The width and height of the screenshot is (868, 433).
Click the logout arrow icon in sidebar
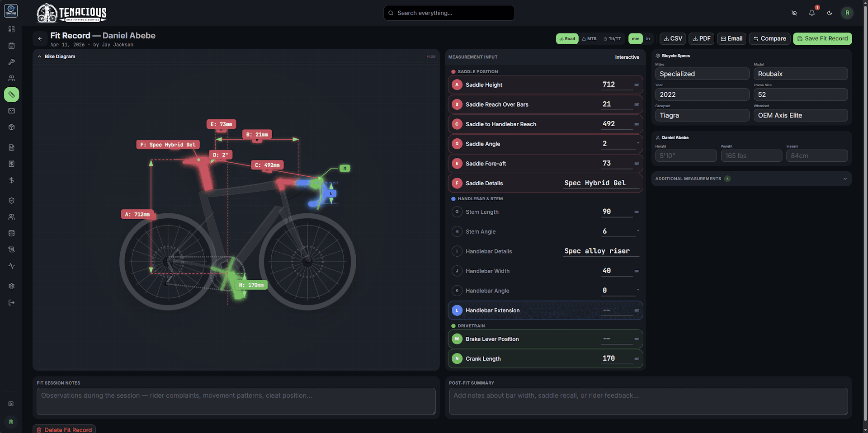click(11, 302)
